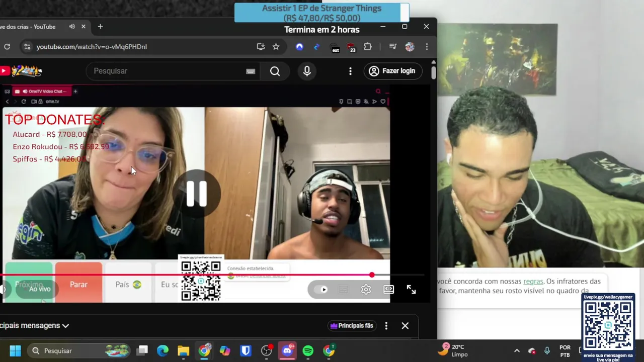Open the weather widget 20°C Limpo
This screenshot has width=644, height=362.
tap(454, 350)
